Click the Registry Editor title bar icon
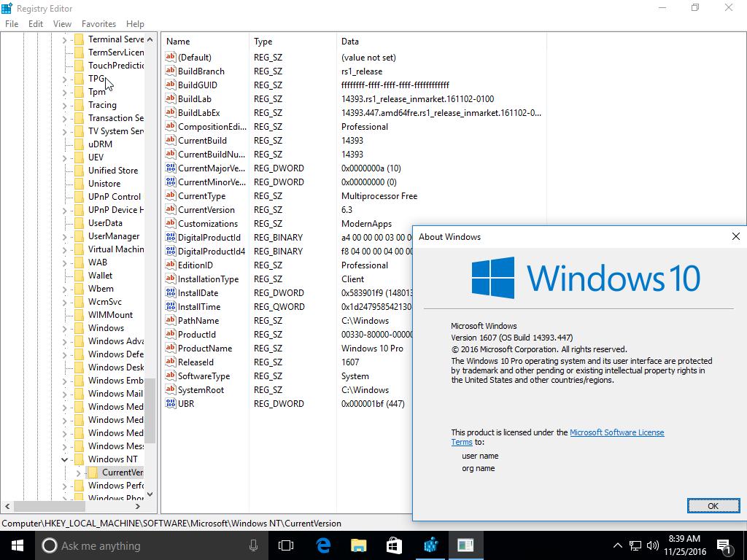The image size is (747, 560). coord(7,8)
